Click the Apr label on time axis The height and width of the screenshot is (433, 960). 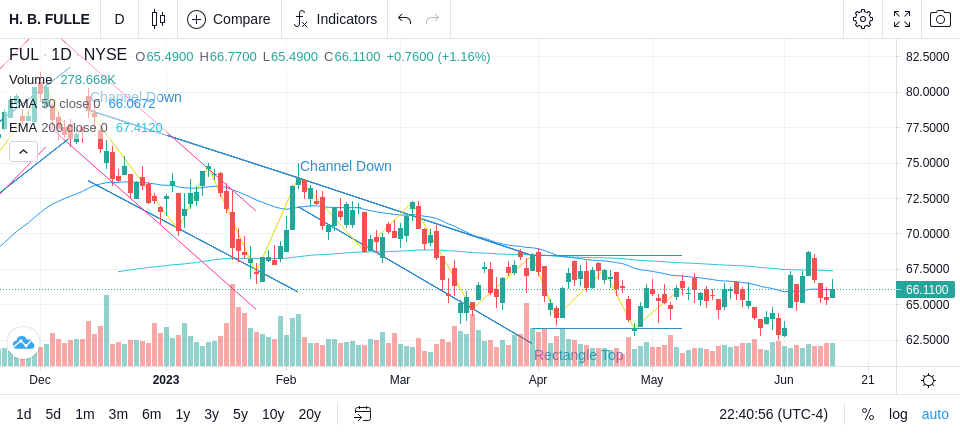(538, 380)
